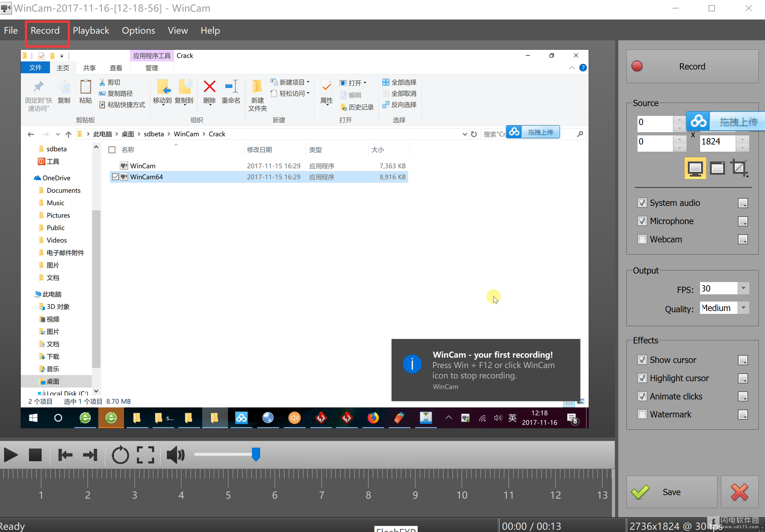
Task: Jump to end of the recording
Action: pos(90,455)
